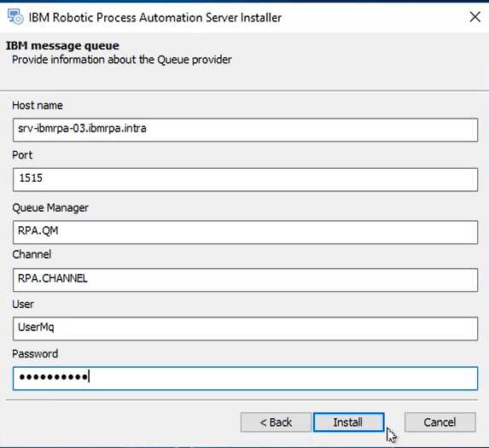Close the Server Installer window
This screenshot has width=489, height=448.
pos(474,17)
